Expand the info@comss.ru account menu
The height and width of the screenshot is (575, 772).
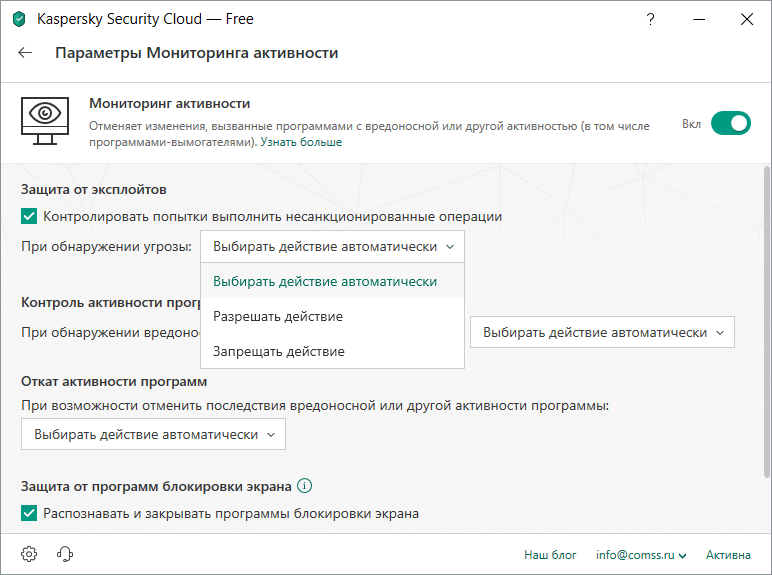641,555
